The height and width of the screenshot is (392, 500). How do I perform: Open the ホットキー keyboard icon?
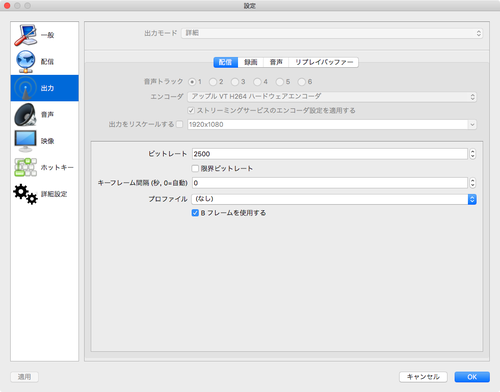click(x=25, y=167)
